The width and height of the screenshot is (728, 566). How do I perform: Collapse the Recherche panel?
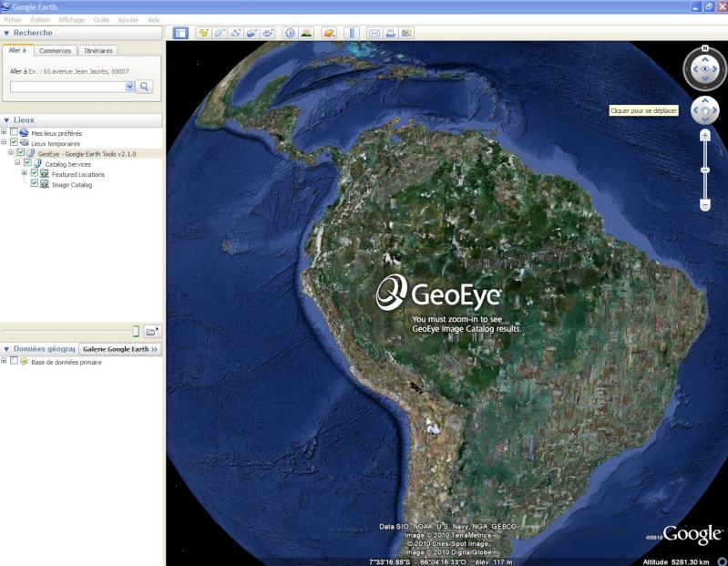point(6,33)
